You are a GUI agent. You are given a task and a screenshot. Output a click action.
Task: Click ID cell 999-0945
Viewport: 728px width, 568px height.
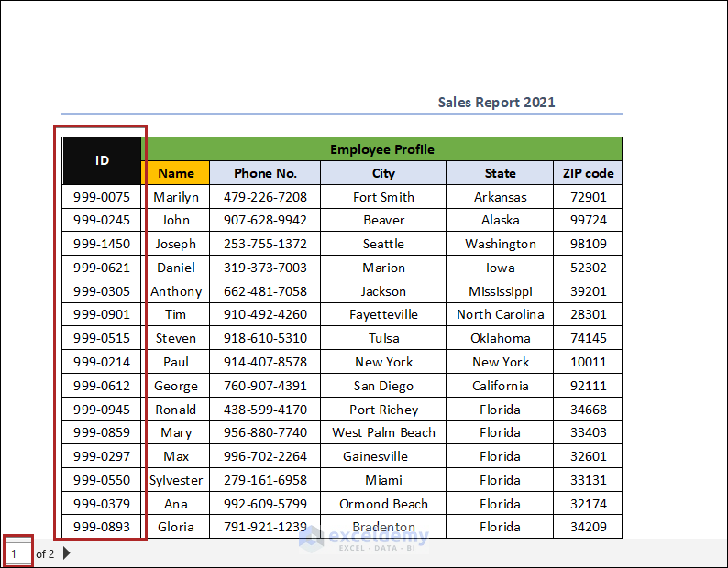pos(102,409)
